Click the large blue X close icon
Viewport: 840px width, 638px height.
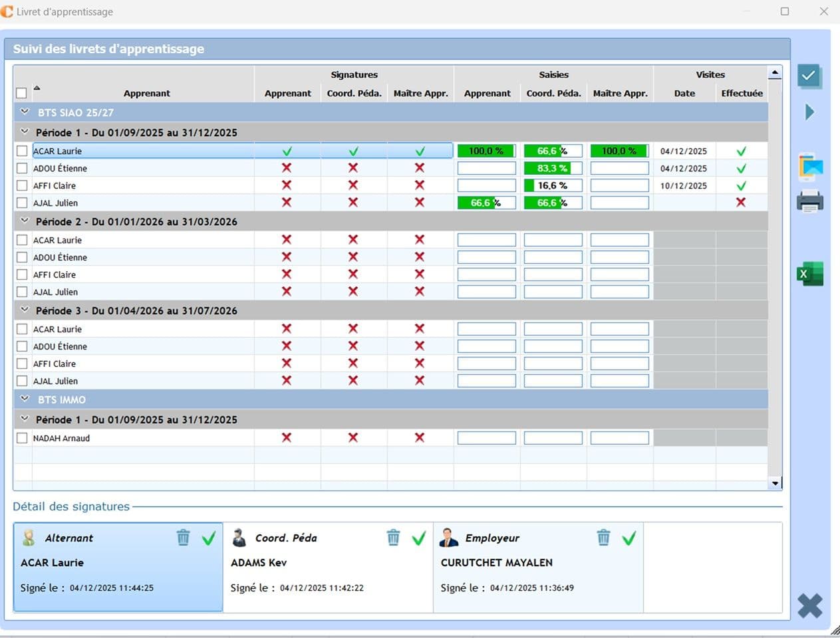[809, 605]
